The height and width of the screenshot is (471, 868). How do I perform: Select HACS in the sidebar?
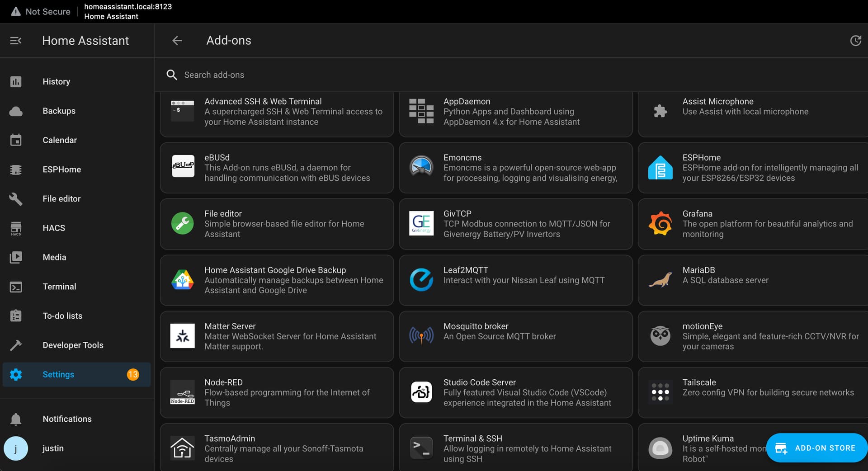77,228
